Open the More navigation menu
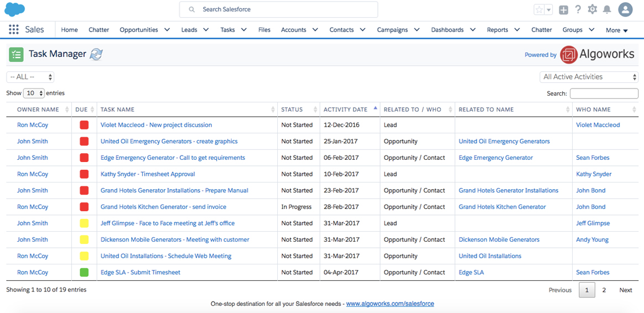 (617, 30)
